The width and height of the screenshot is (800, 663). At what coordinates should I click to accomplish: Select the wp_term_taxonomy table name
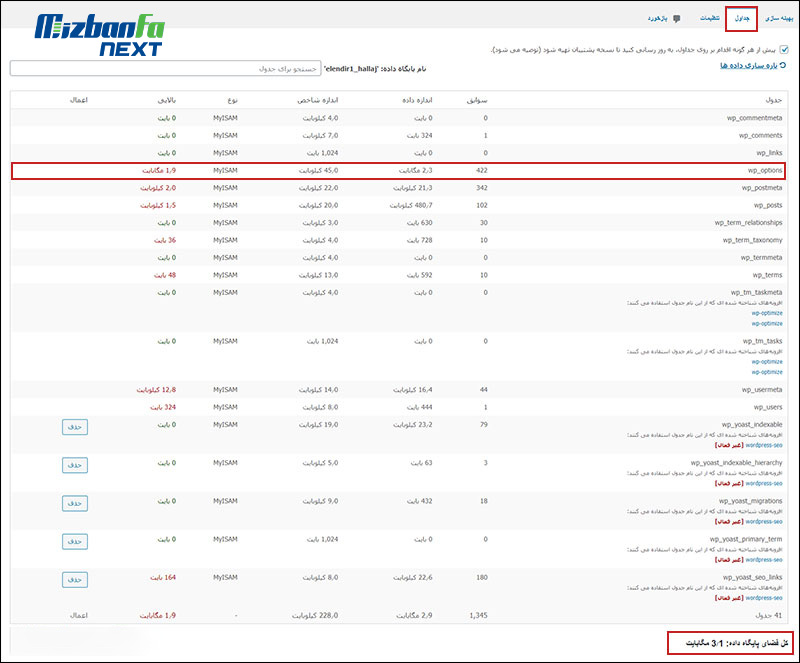click(x=753, y=240)
